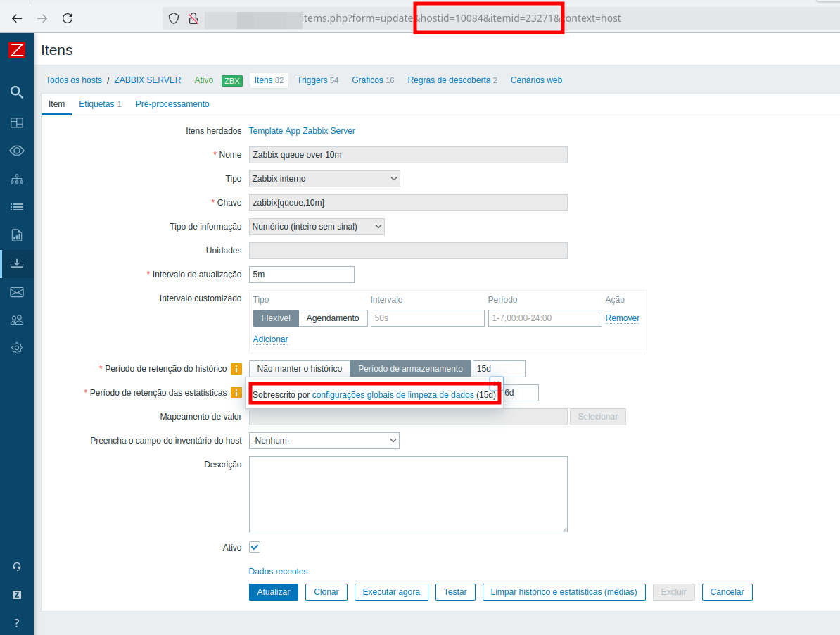Click trends retention info warning icon
Screen dimensions: 840x635
[x=236, y=393]
